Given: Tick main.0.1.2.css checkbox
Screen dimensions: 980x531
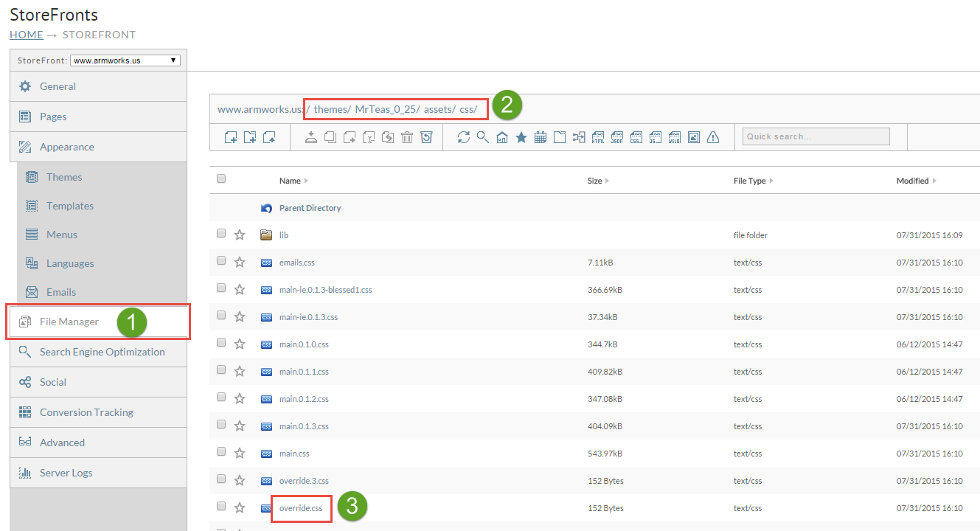Looking at the screenshot, I should [221, 397].
